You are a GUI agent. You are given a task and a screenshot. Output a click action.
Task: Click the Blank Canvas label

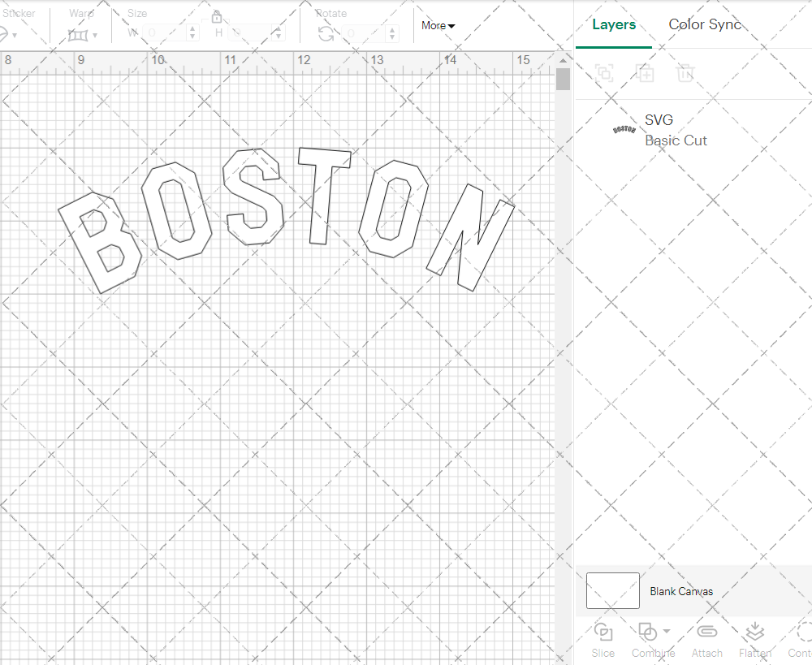[681, 591]
